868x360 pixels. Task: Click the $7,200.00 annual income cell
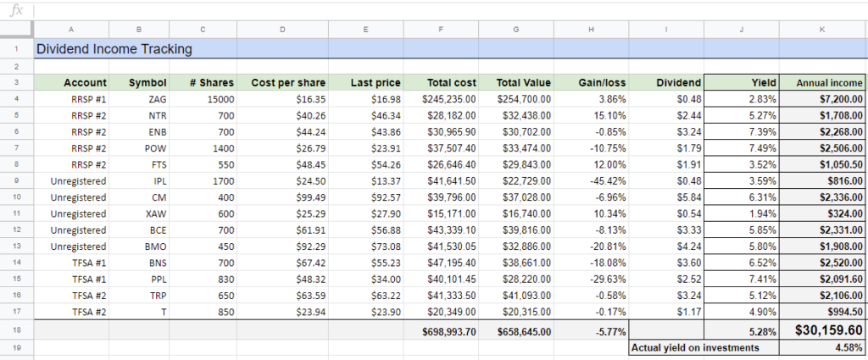(822, 100)
